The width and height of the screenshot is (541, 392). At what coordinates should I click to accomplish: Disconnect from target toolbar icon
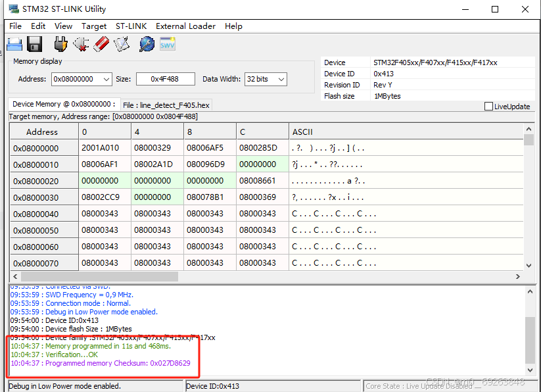coord(81,44)
